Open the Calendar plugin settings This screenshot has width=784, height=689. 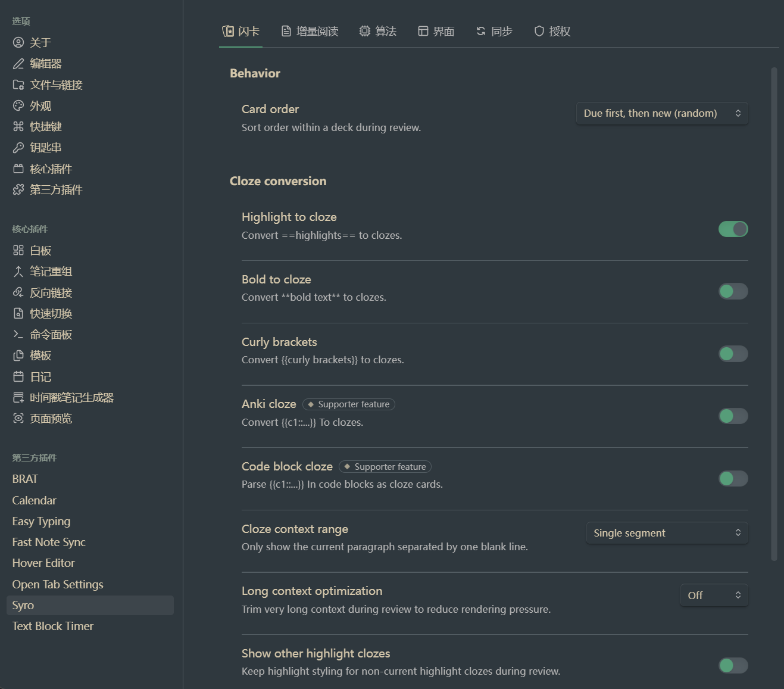(35, 500)
